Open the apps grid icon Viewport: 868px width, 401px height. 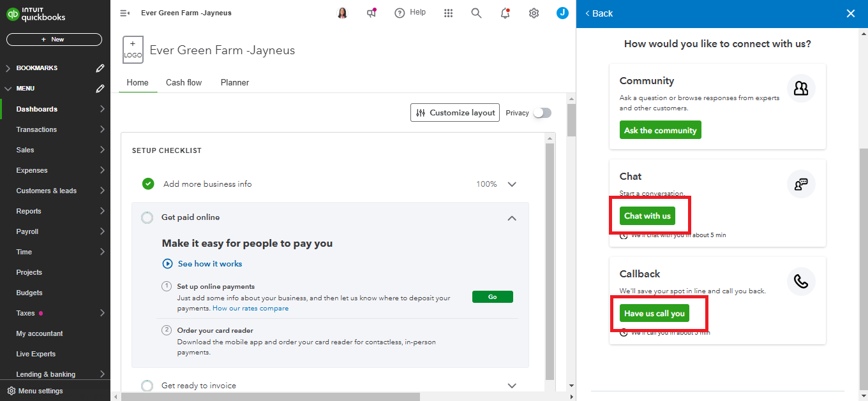click(x=449, y=13)
